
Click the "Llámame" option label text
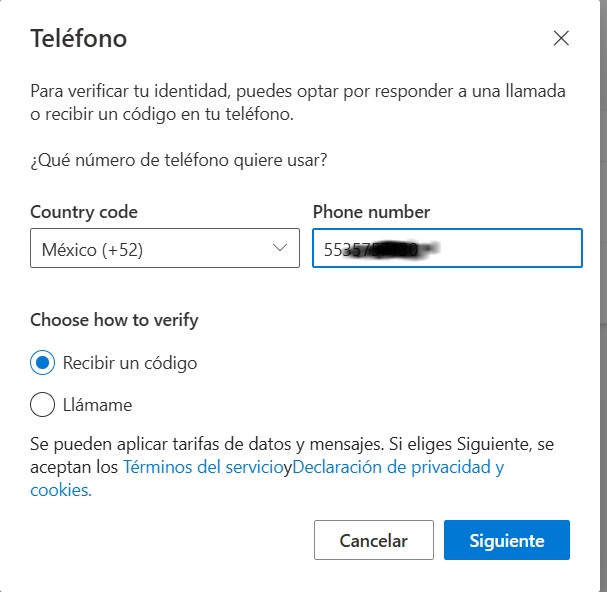[97, 405]
